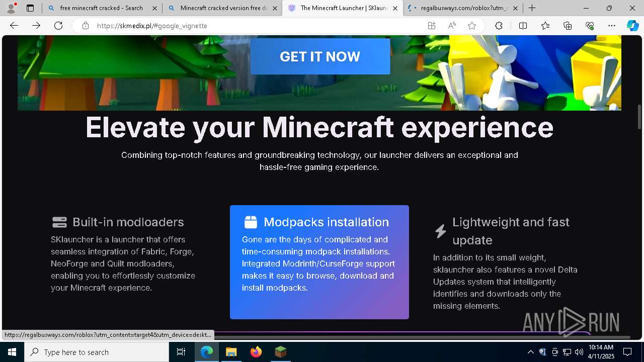Click the GET IT NOW button

pos(320,56)
